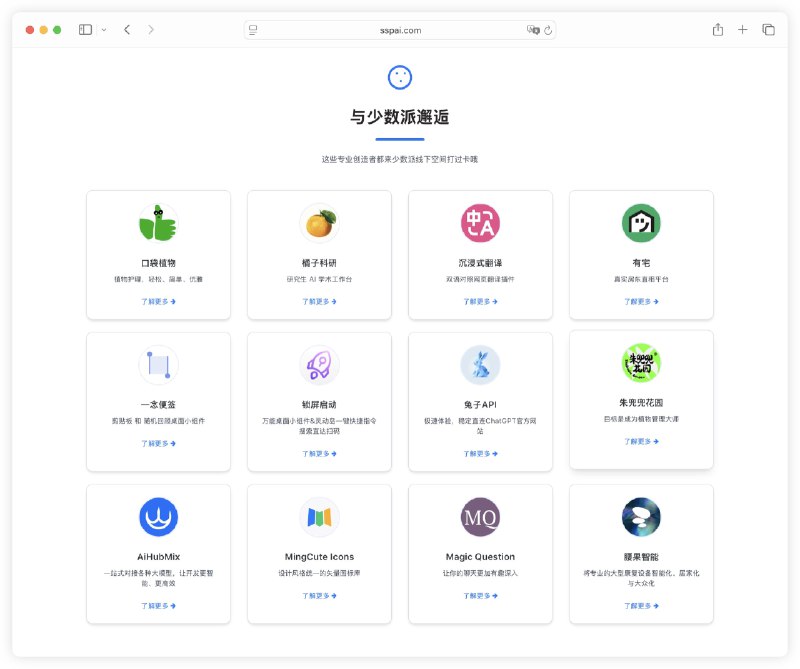Go back to the previous page
Screen dimensions: 800x669
(x=127, y=30)
